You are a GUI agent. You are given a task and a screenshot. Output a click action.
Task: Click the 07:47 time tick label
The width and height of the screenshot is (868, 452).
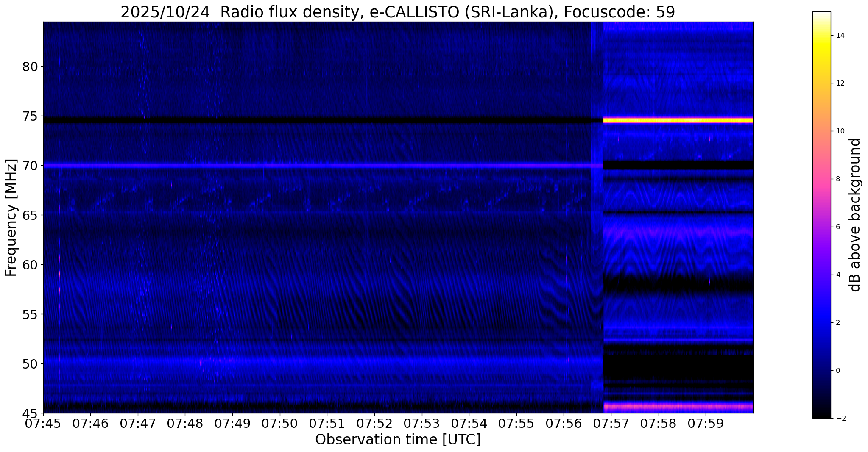pyautogui.click(x=138, y=424)
